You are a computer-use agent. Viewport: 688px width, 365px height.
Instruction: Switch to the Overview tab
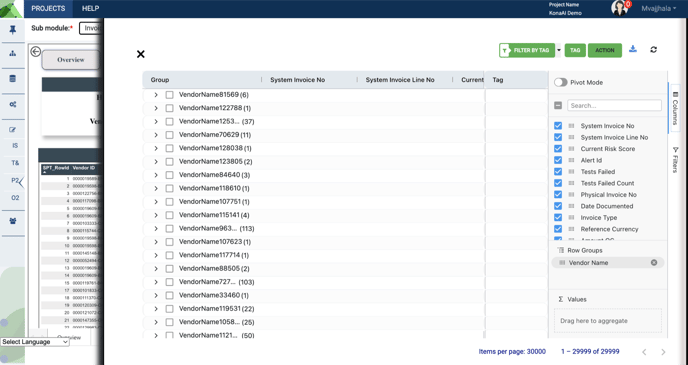(x=71, y=60)
